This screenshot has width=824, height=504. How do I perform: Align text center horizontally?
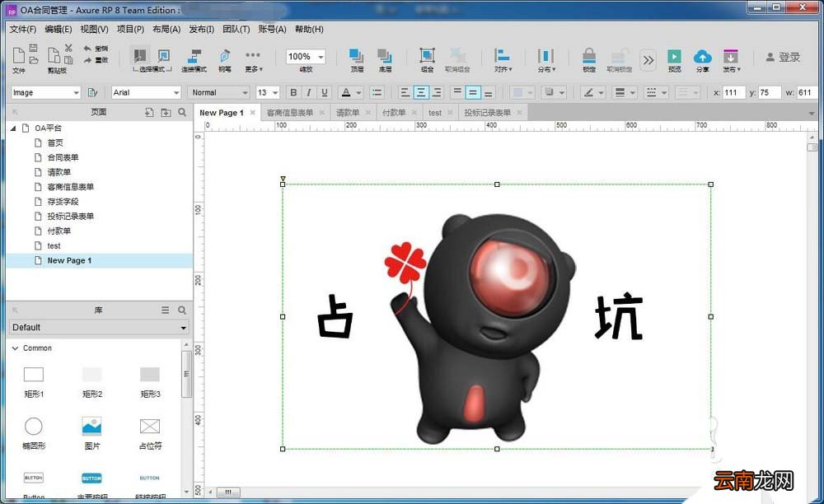[421, 92]
